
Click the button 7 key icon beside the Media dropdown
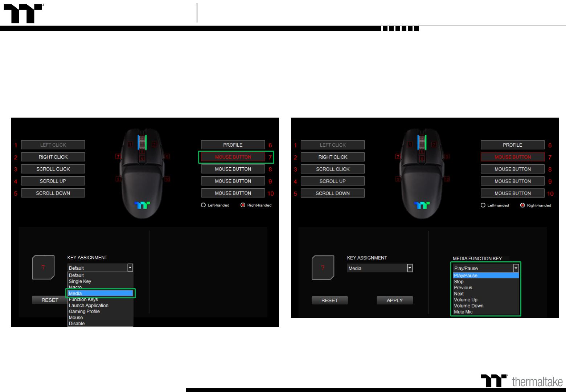[x=323, y=268]
